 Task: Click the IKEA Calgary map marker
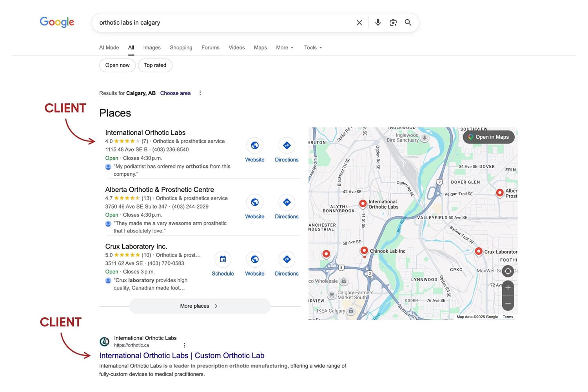pyautogui.click(x=351, y=310)
